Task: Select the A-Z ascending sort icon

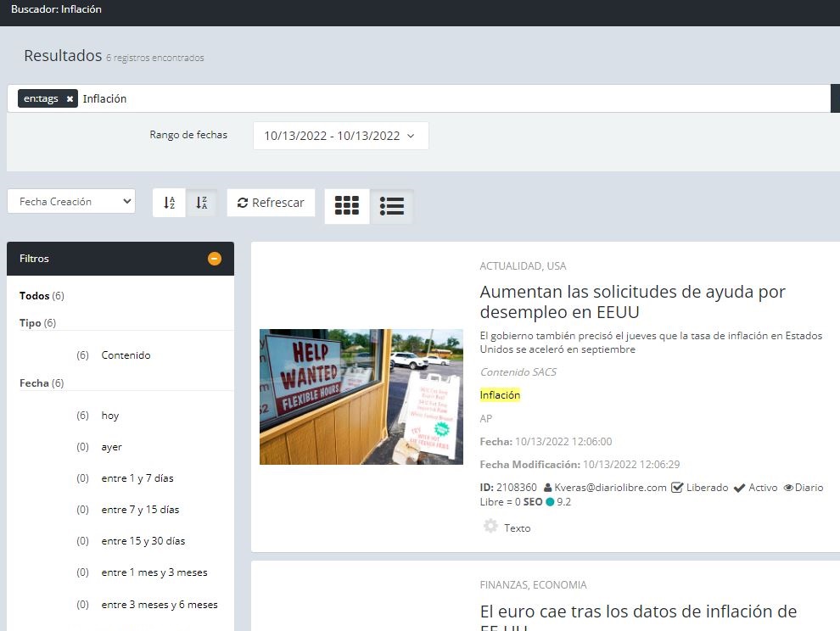Action: 169,202
